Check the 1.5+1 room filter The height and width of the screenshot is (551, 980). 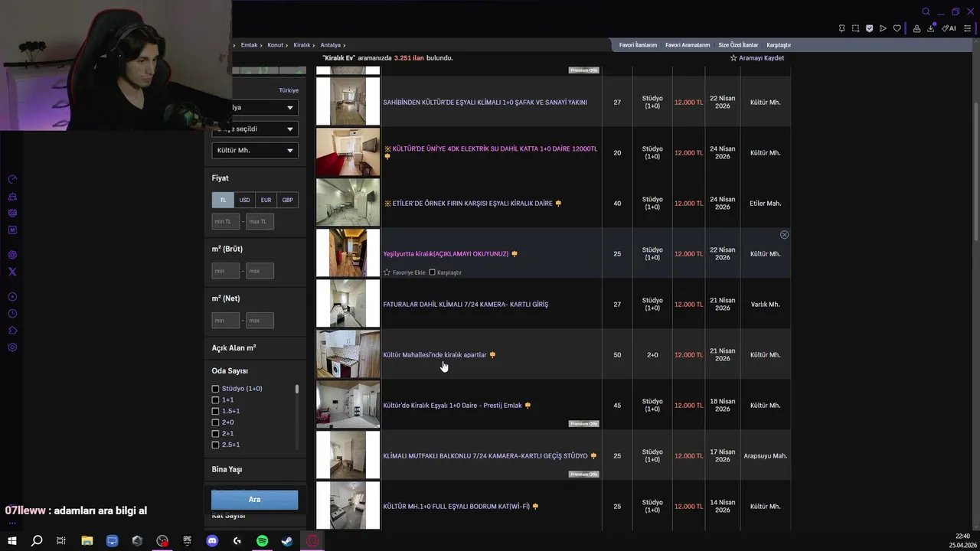coord(215,411)
